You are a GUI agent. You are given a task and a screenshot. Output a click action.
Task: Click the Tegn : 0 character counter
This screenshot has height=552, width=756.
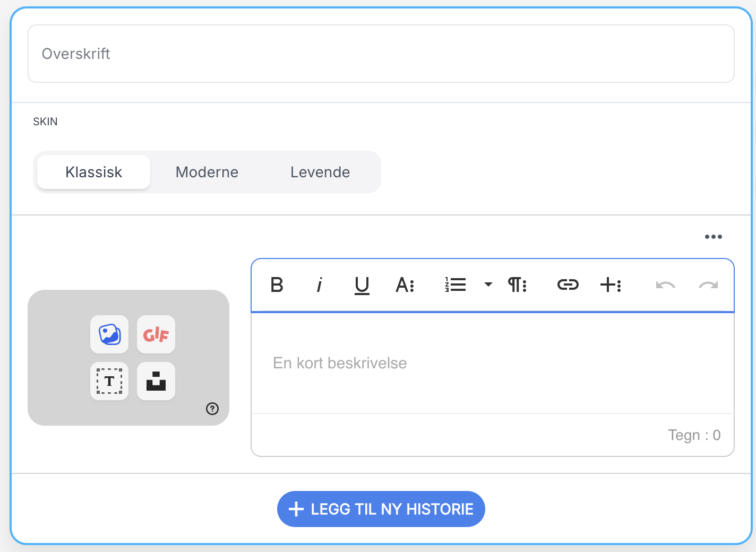click(694, 435)
